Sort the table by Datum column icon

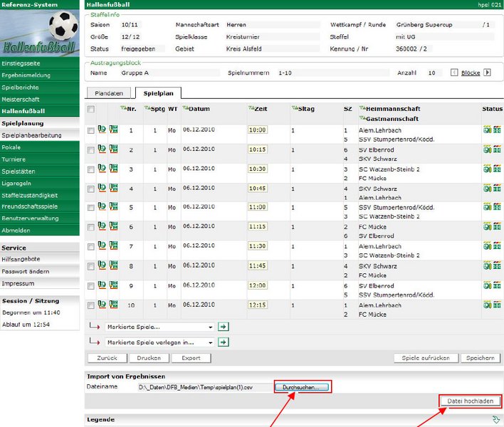(x=185, y=108)
